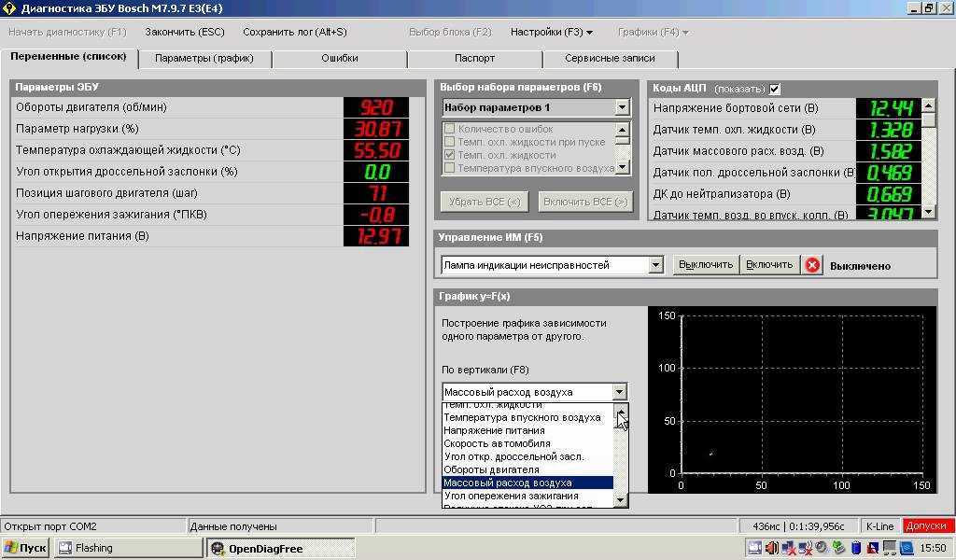
Task: Open the Настройки (F3) menu
Action: tap(551, 32)
